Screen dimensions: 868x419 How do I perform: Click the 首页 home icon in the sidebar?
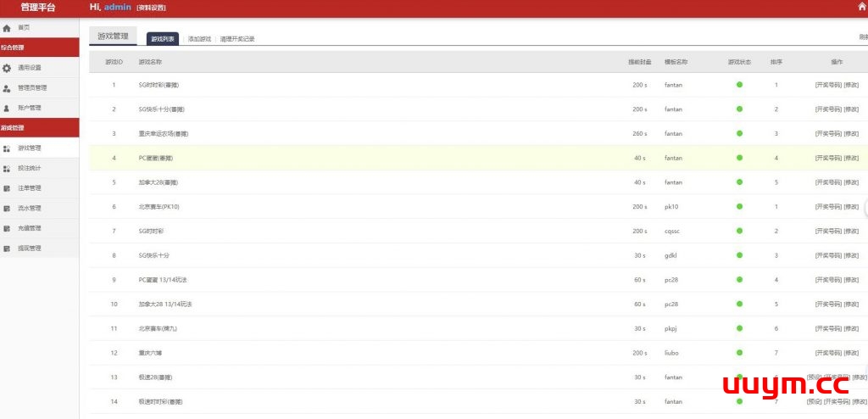tap(7, 28)
